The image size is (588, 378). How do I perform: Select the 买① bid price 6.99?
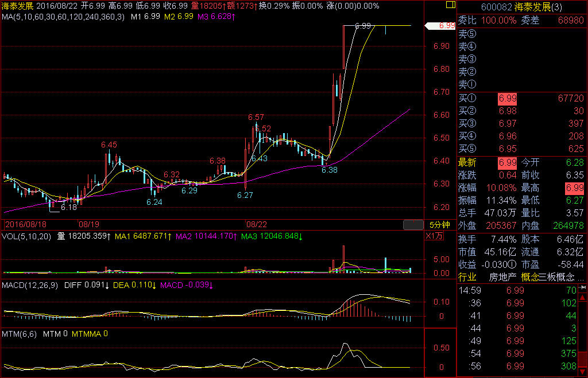pyautogui.click(x=507, y=99)
